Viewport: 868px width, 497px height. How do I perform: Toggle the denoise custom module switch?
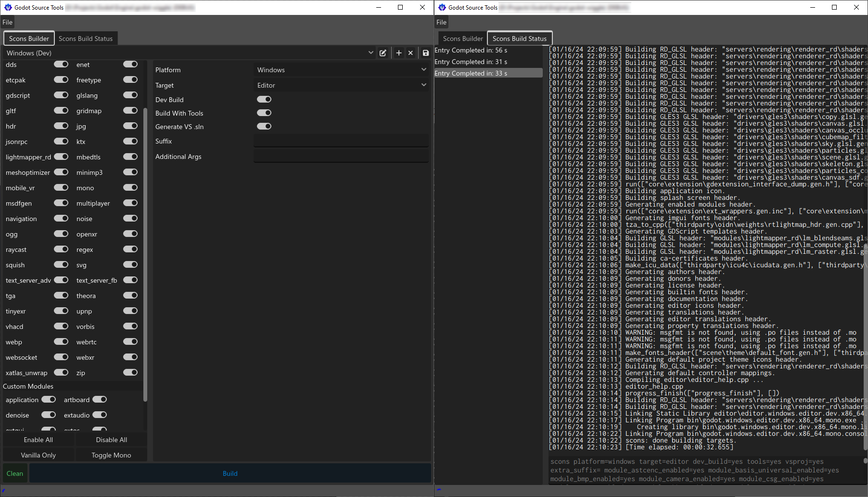coord(49,415)
